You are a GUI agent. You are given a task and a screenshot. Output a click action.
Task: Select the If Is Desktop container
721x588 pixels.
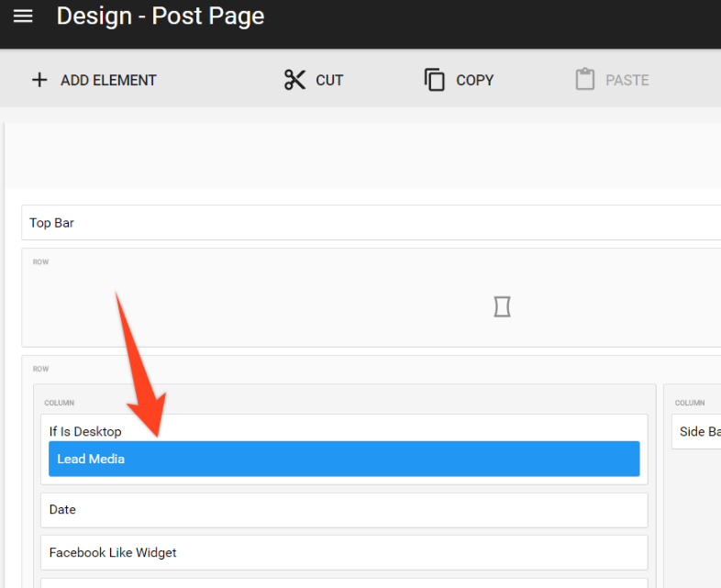point(85,431)
